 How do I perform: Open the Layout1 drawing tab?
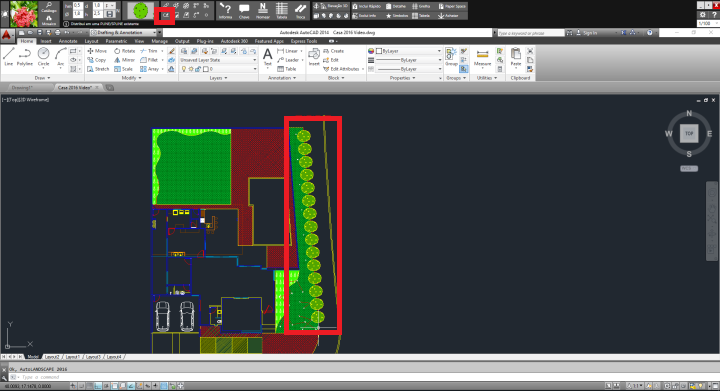click(73, 357)
